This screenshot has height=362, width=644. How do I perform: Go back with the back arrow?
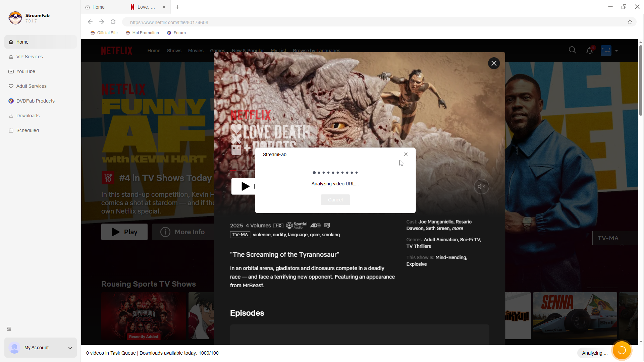click(90, 22)
